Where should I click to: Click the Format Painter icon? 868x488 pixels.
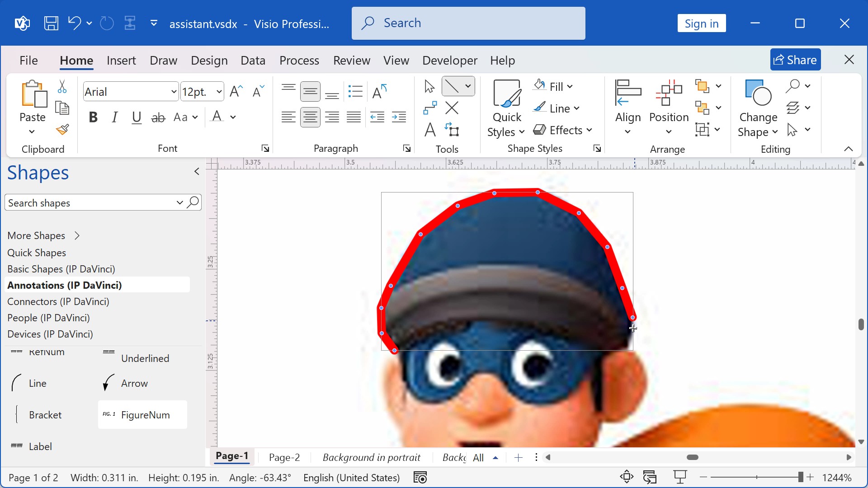(62, 130)
